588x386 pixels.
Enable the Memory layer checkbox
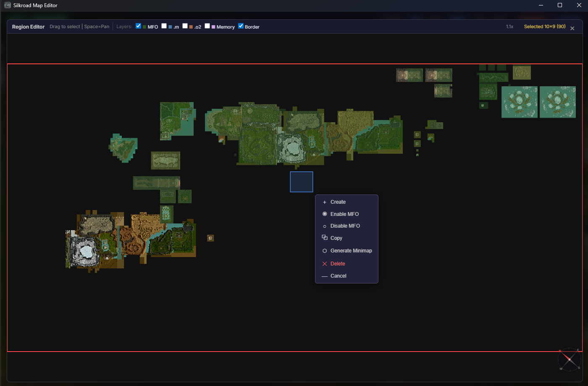pyautogui.click(x=207, y=26)
